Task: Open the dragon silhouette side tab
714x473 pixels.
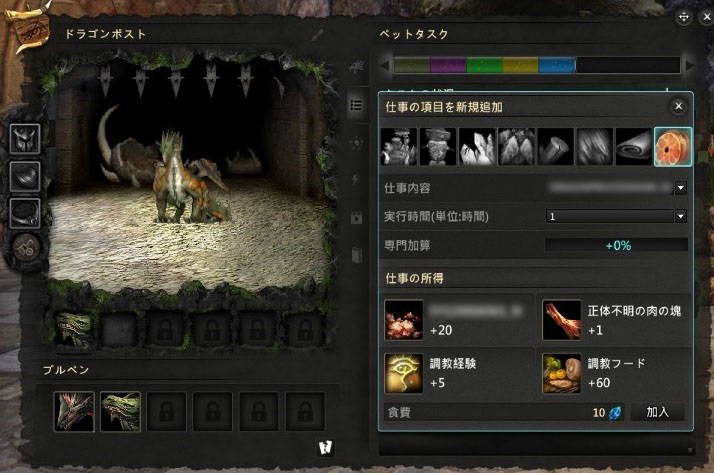Action: coord(356,68)
